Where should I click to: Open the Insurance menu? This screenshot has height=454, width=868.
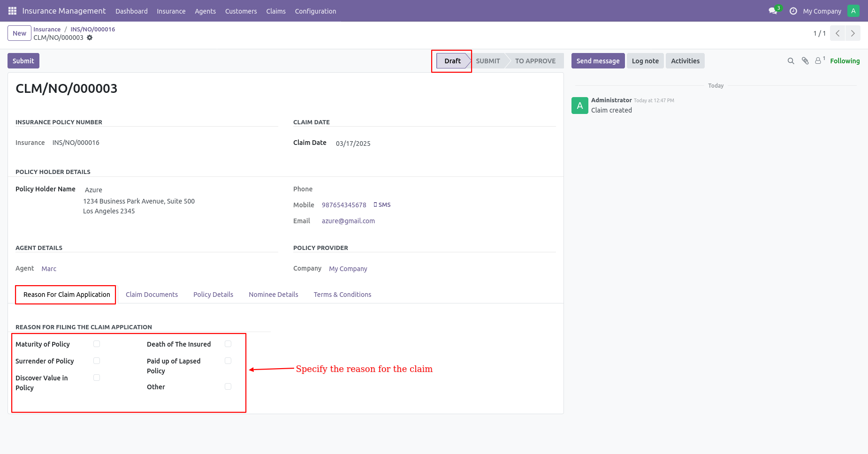(171, 11)
